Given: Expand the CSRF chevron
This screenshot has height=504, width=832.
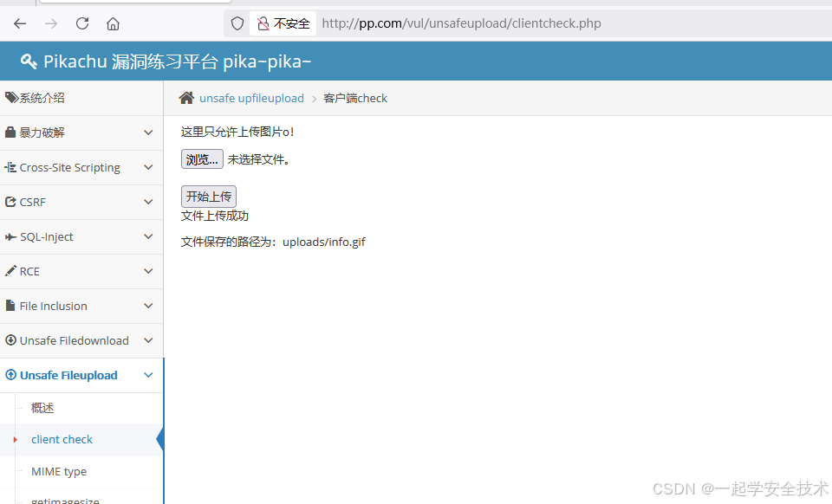Looking at the screenshot, I should coord(148,202).
